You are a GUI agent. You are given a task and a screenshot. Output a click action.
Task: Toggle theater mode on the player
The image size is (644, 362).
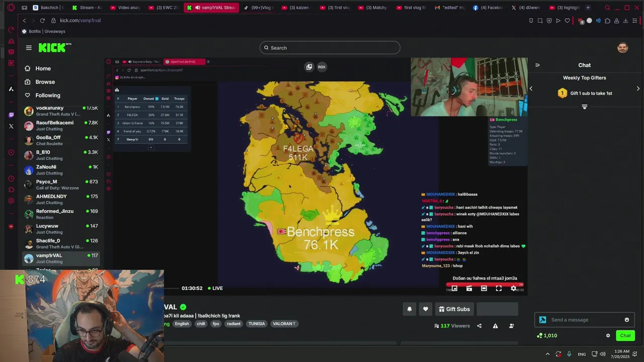(x=484, y=289)
